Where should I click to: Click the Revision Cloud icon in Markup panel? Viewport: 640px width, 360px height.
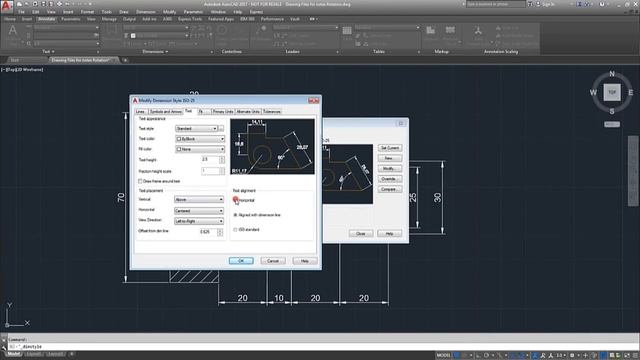[x=450, y=30]
